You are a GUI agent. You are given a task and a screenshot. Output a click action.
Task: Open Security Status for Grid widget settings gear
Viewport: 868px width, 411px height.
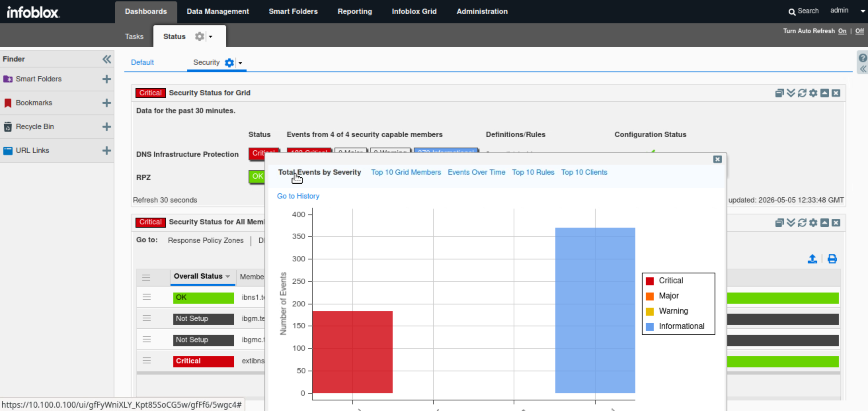[813, 93]
